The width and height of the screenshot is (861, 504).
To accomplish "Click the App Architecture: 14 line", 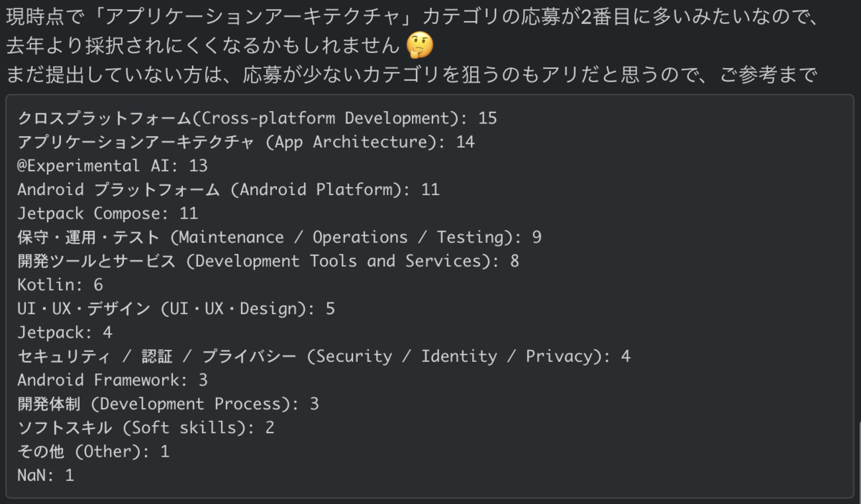I will (x=246, y=142).
